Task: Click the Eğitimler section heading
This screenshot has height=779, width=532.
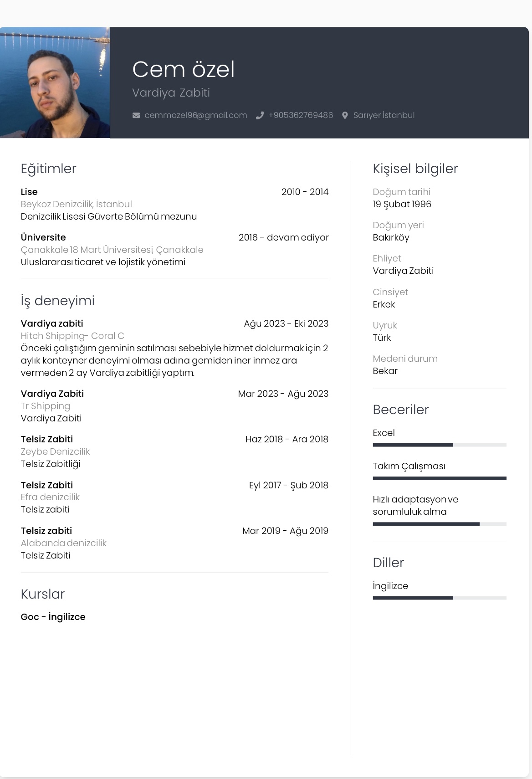Action: pos(48,169)
